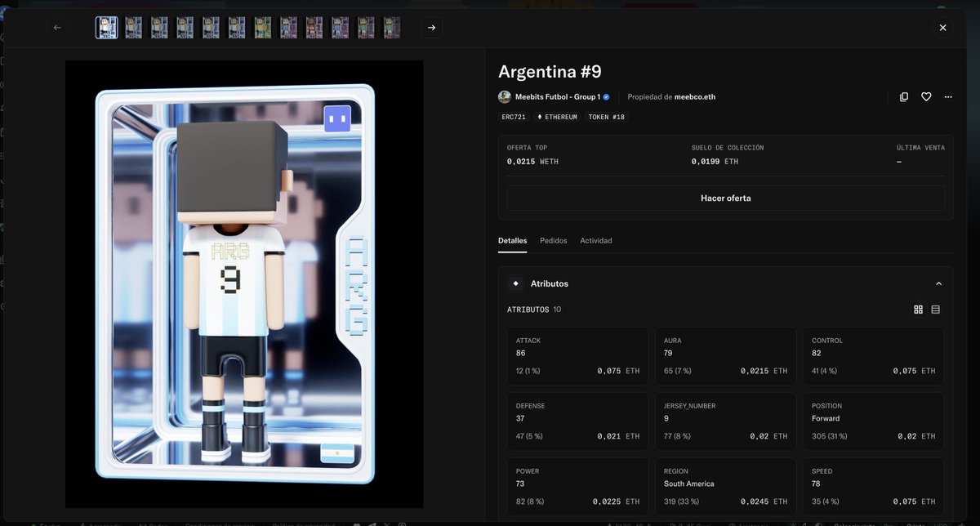Open the yellow-jersey thumbnail in the strip
The image size is (980, 526).
262,28
